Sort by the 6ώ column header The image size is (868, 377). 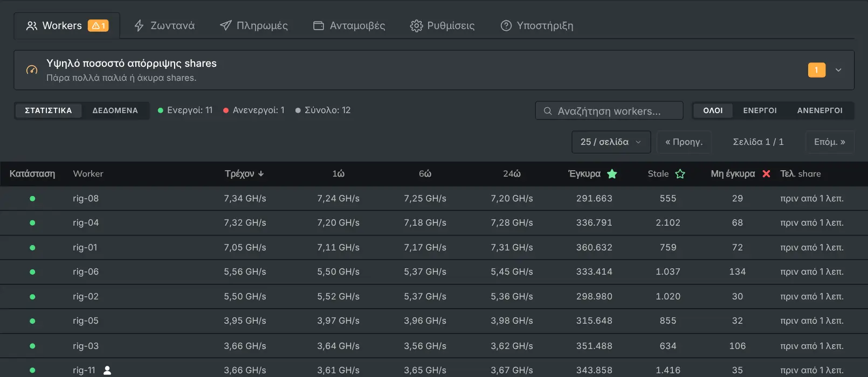425,174
